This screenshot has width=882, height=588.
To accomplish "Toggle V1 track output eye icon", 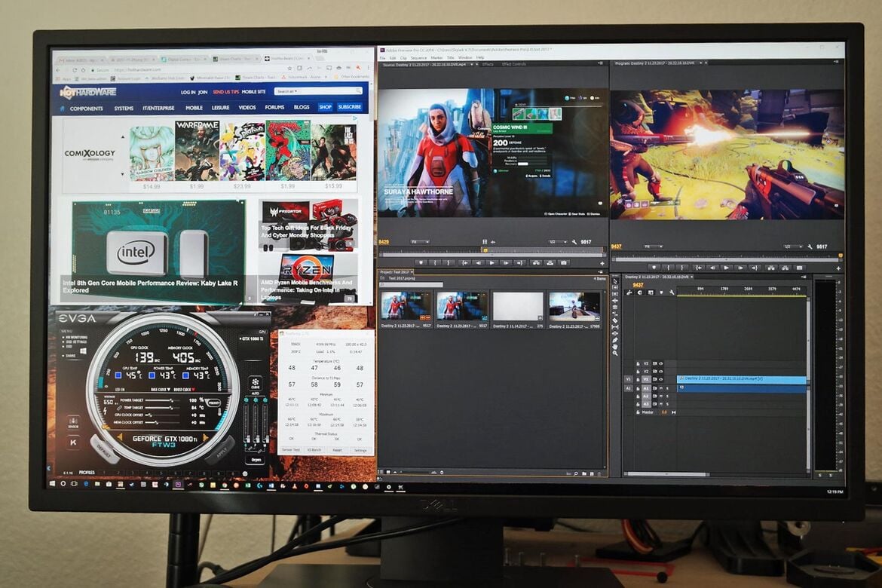I will [x=660, y=379].
